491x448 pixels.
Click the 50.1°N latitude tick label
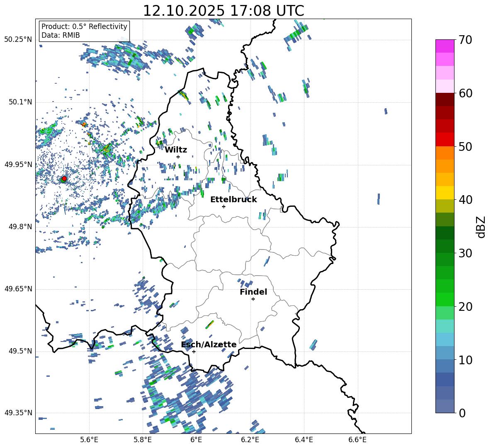[20, 102]
